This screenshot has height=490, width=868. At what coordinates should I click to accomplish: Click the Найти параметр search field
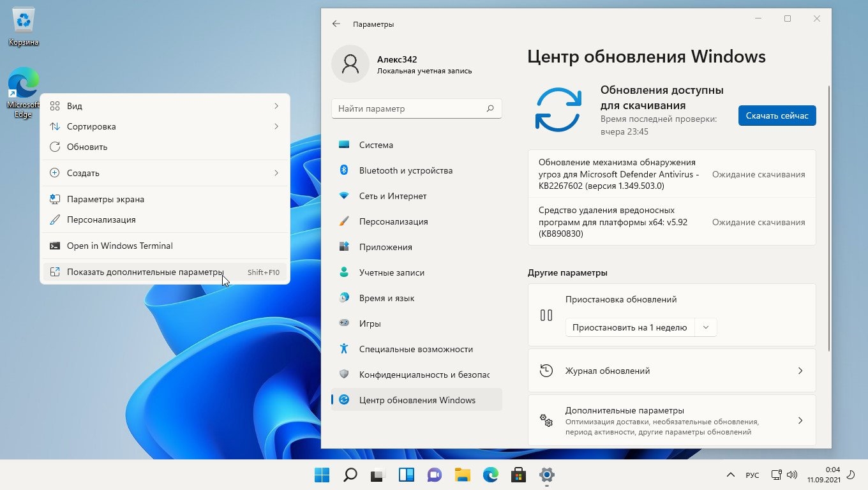(417, 108)
